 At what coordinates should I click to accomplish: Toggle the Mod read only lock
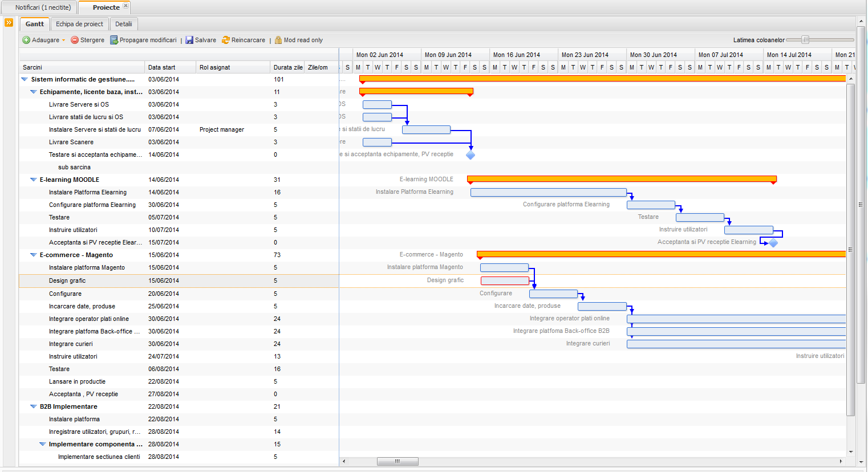278,40
